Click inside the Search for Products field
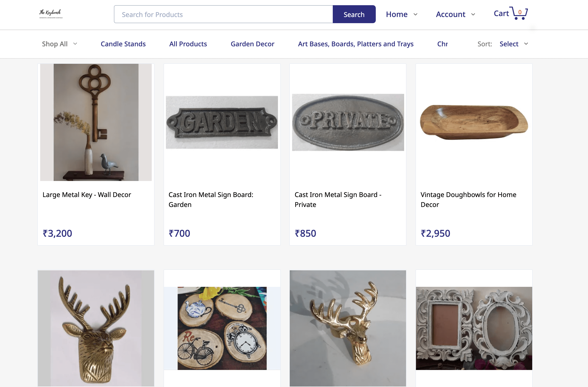The width and height of the screenshot is (588, 387). (222, 14)
